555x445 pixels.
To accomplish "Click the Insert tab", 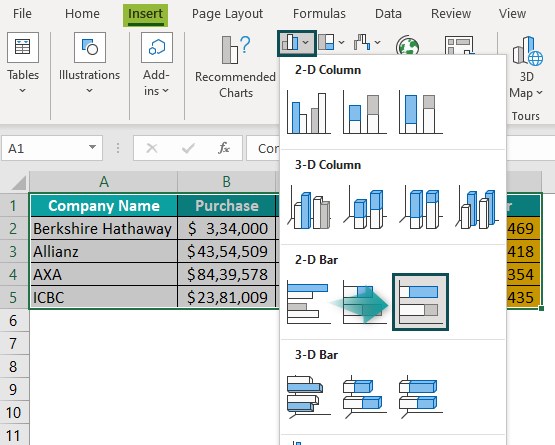I will point(145,15).
